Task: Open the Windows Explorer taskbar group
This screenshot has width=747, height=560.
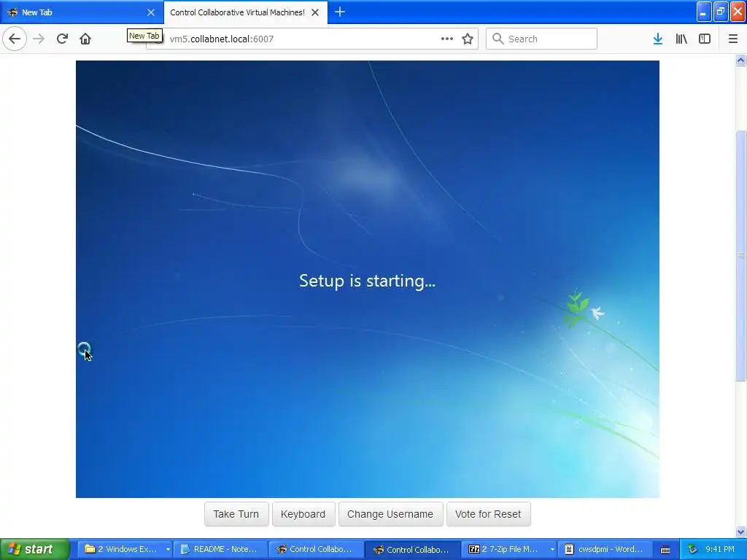Action: tap(123, 549)
